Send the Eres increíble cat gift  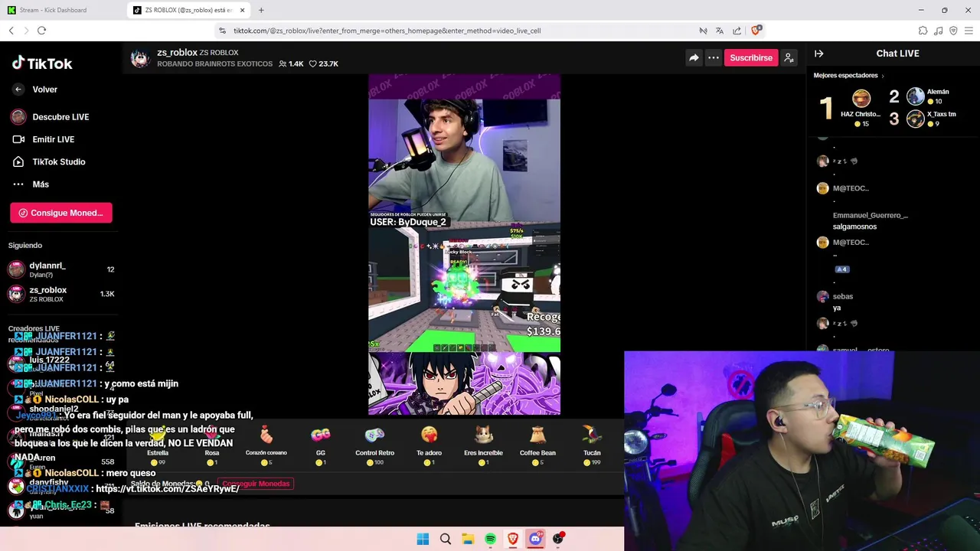(484, 444)
